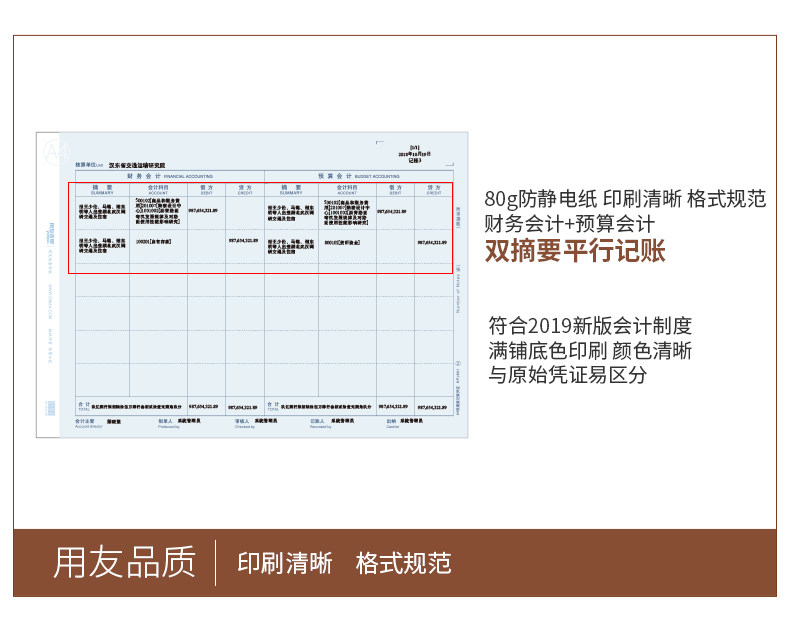Click the 80g防静电纸 description line

coord(625,198)
